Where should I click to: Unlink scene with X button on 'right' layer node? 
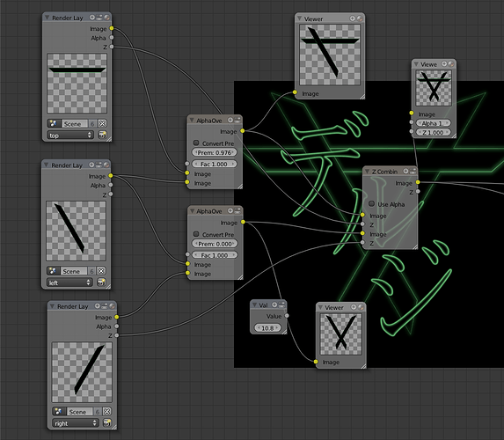[x=107, y=411]
